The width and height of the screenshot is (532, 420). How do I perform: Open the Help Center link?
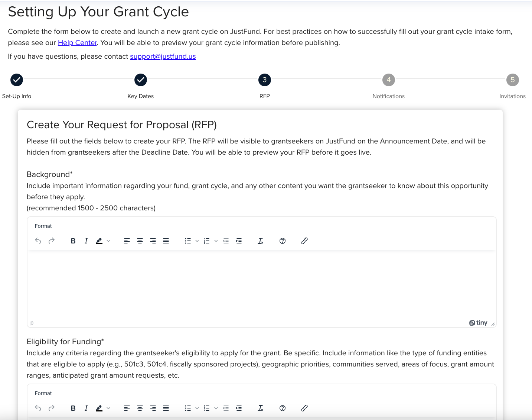click(x=77, y=43)
